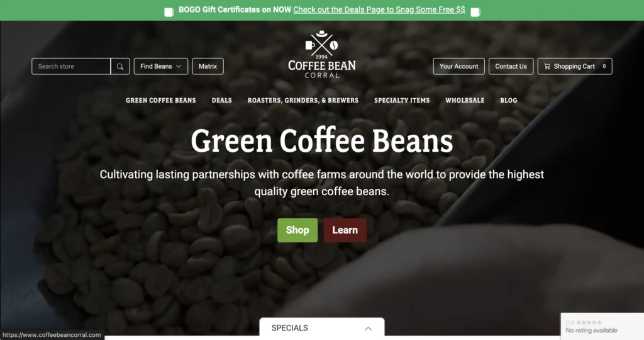Collapse the Specials panel chevron
This screenshot has width=644, height=340.
(x=368, y=328)
